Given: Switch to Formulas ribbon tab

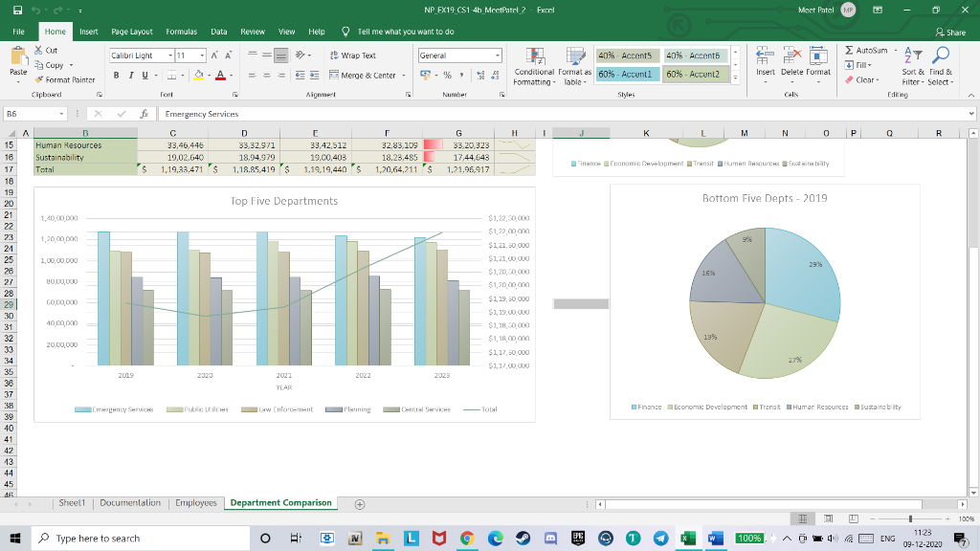Looking at the screenshot, I should click(x=181, y=32).
